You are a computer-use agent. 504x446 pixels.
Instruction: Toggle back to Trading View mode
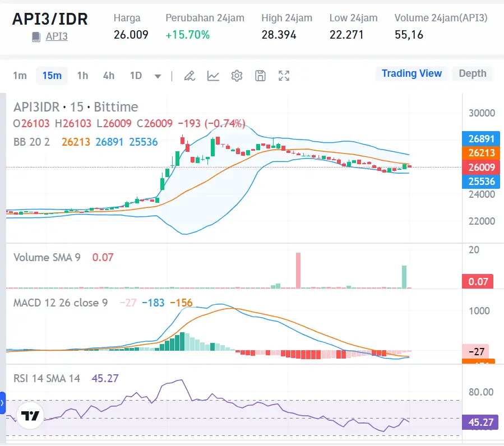point(411,73)
